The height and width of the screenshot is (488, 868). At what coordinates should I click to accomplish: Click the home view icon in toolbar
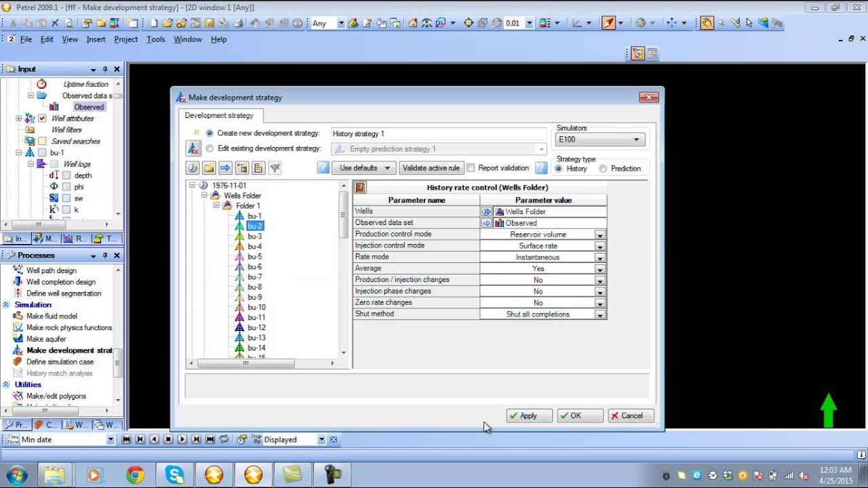(413, 23)
